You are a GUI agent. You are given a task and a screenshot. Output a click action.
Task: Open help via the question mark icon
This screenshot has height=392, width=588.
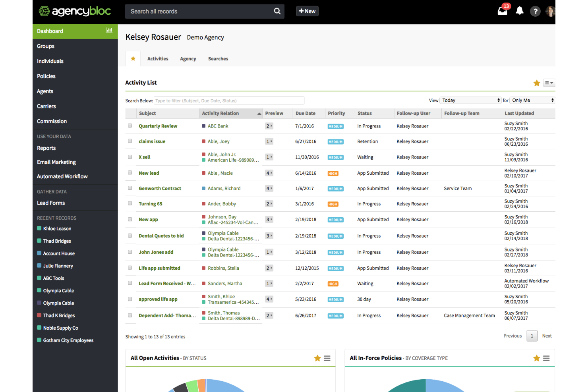coord(535,11)
